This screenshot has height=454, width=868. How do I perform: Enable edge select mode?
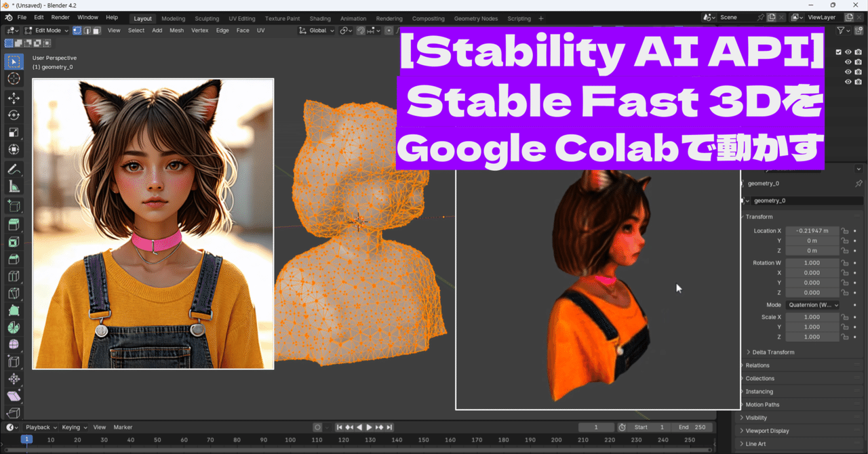point(86,30)
